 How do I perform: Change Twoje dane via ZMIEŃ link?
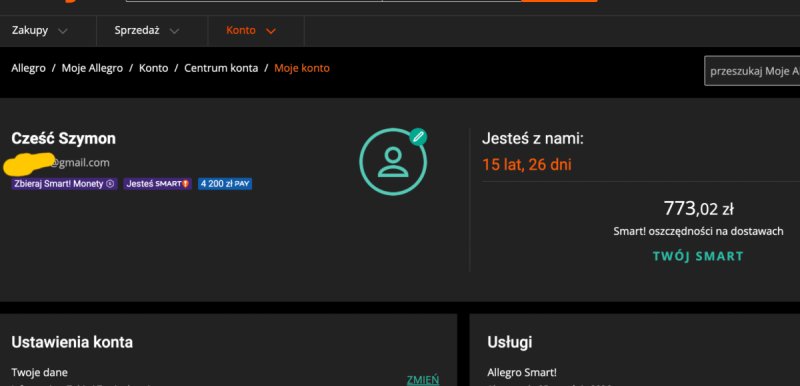(x=423, y=380)
